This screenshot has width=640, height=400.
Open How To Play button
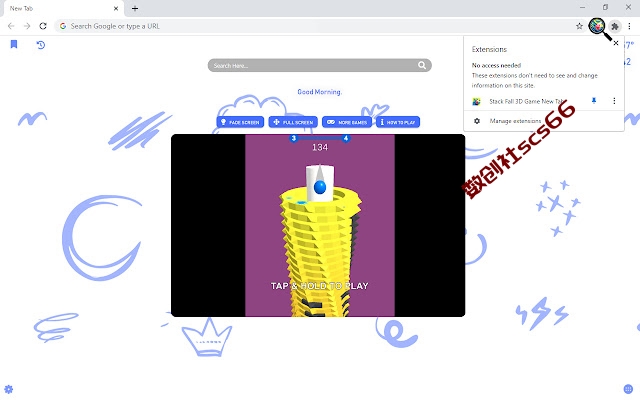398,122
